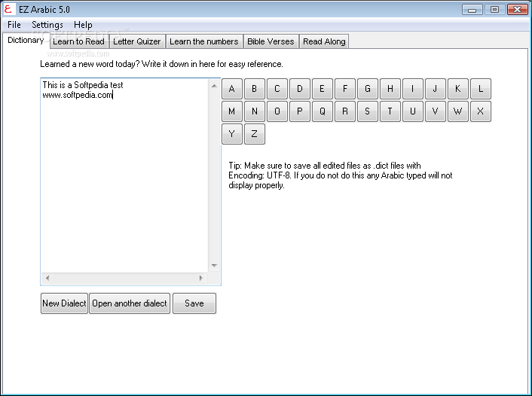Click the New Dialect button

click(x=64, y=303)
